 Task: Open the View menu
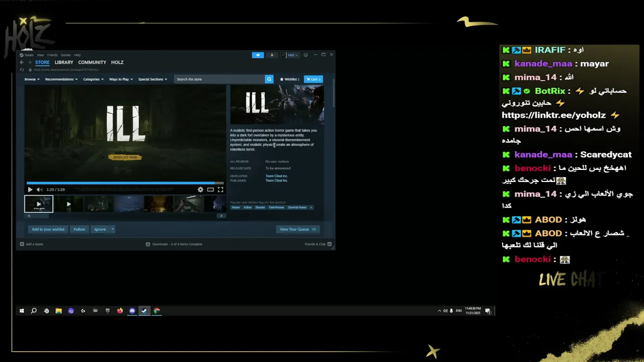tap(40, 55)
